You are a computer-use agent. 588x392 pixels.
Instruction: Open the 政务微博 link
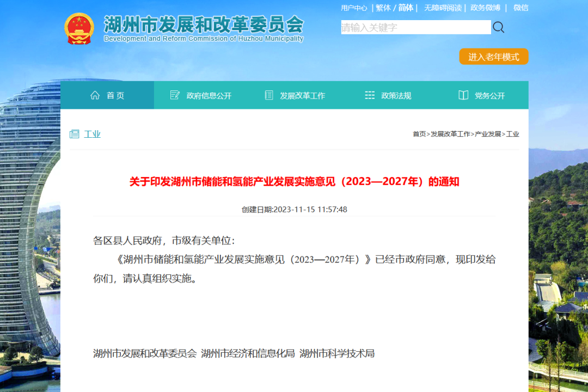[485, 8]
